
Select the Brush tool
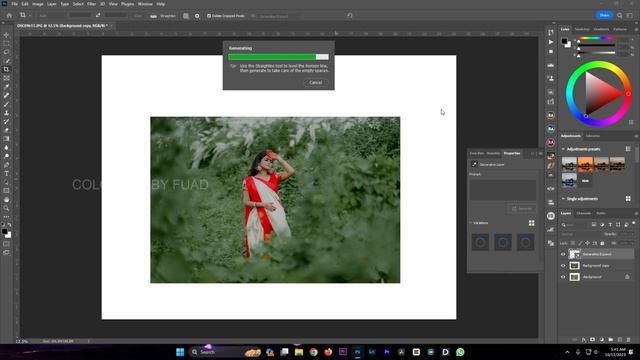pos(6,104)
